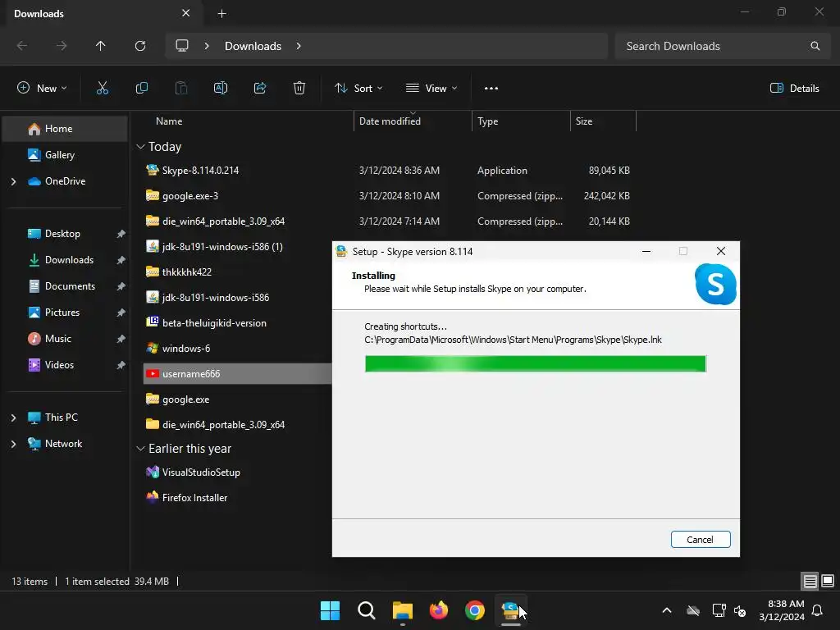Click the Delete trash icon in toolbar
Image resolution: width=840 pixels, height=630 pixels.
click(299, 89)
